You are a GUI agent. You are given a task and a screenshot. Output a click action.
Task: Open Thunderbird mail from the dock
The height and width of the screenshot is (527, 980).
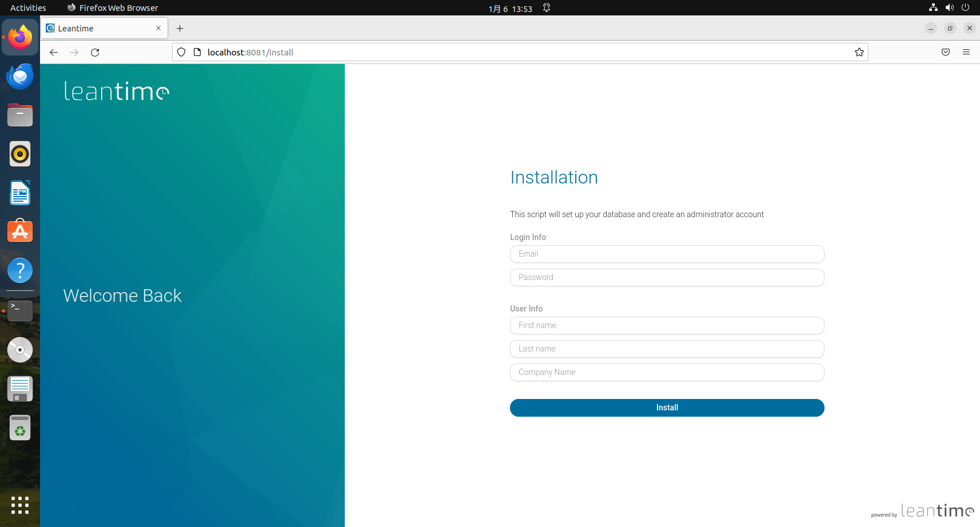(20, 76)
